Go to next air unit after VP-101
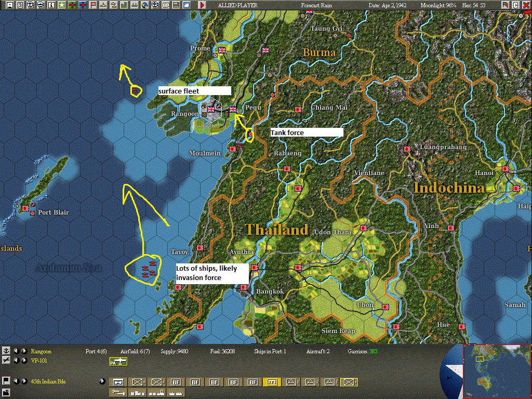Screen dimensions: 532x399 [24, 361]
